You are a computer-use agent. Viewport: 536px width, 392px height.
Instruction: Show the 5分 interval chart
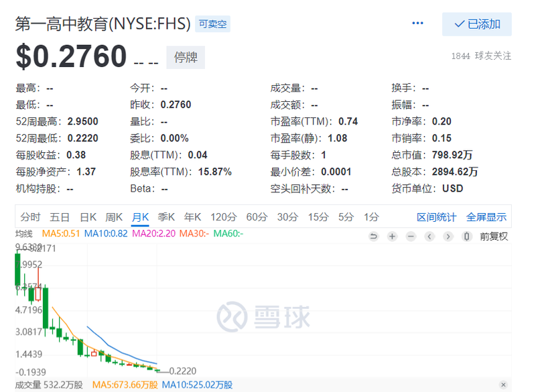[x=346, y=217]
